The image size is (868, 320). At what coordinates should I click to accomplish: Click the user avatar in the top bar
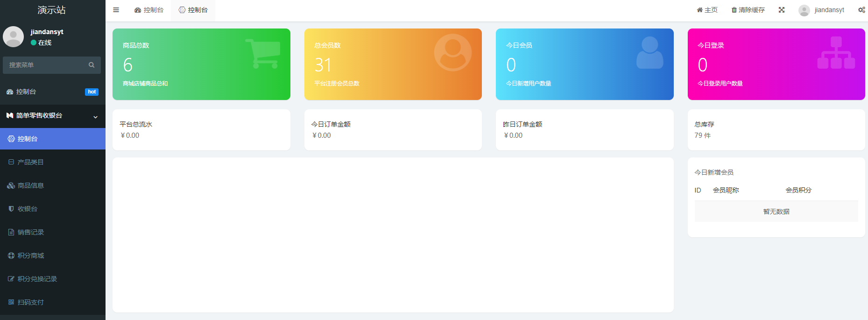(804, 10)
